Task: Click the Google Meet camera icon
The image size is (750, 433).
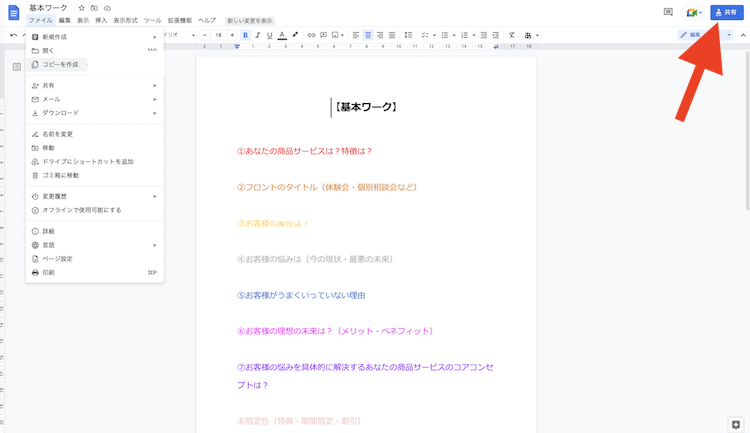Action: (692, 12)
